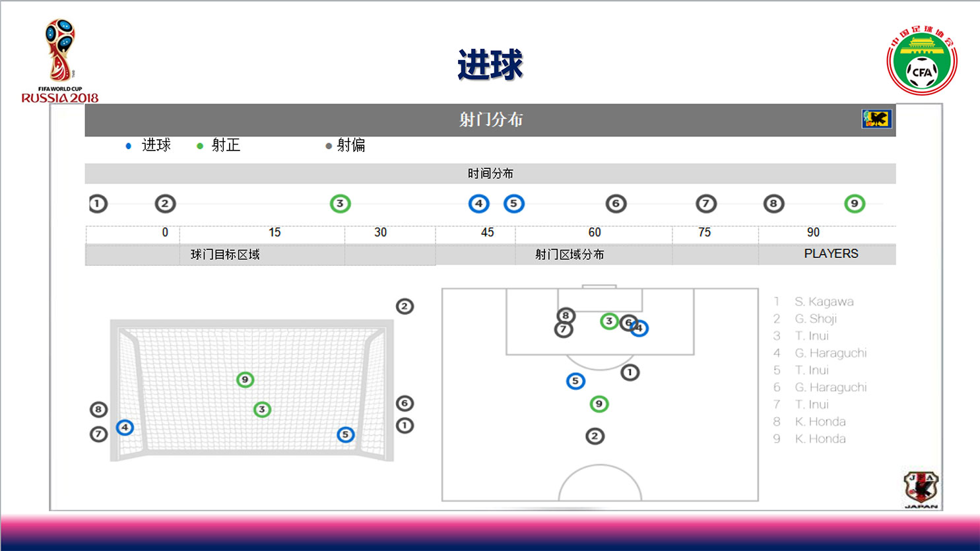The height and width of the screenshot is (551, 980).
Task: Open the 球门目标区域 section header
Action: click(225, 255)
